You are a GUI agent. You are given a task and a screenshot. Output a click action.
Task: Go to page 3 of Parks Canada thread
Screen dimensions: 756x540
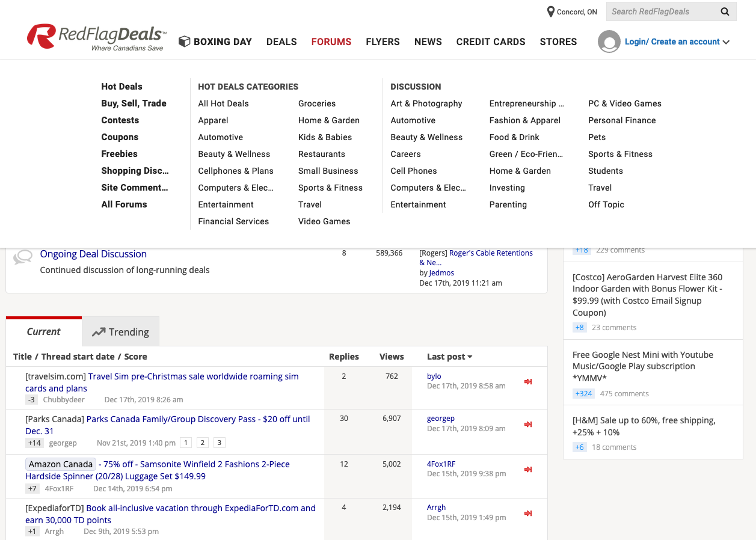tap(220, 443)
